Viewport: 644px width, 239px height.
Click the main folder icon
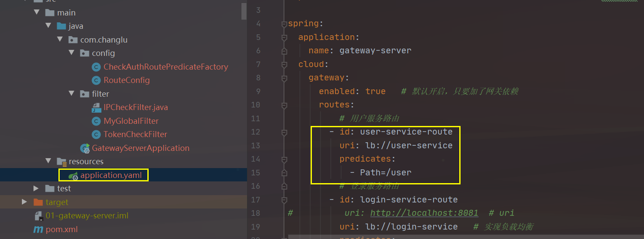(50, 13)
